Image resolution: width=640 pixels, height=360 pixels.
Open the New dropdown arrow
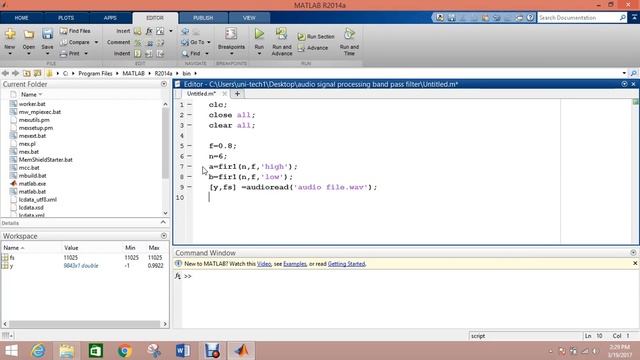(x=10, y=54)
